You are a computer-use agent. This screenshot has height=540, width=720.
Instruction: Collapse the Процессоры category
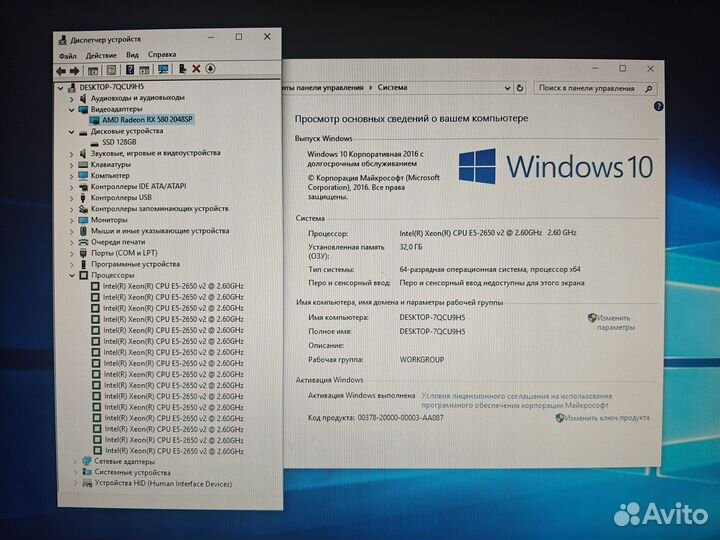[72, 276]
